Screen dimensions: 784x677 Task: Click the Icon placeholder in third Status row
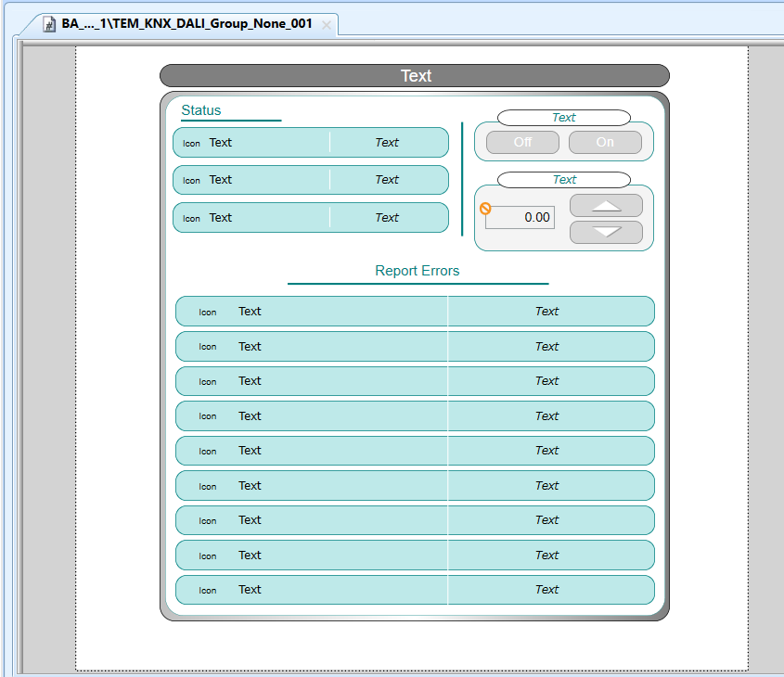191,219
